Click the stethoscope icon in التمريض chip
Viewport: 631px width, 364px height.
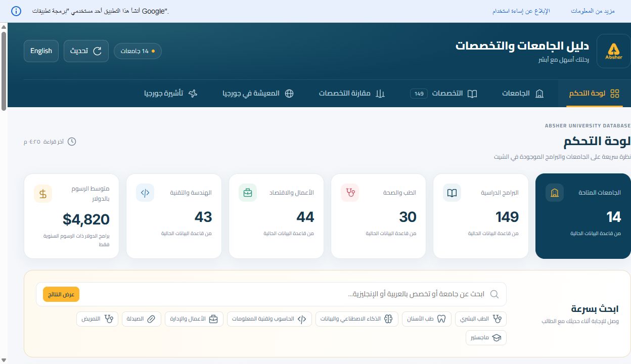tap(108, 319)
